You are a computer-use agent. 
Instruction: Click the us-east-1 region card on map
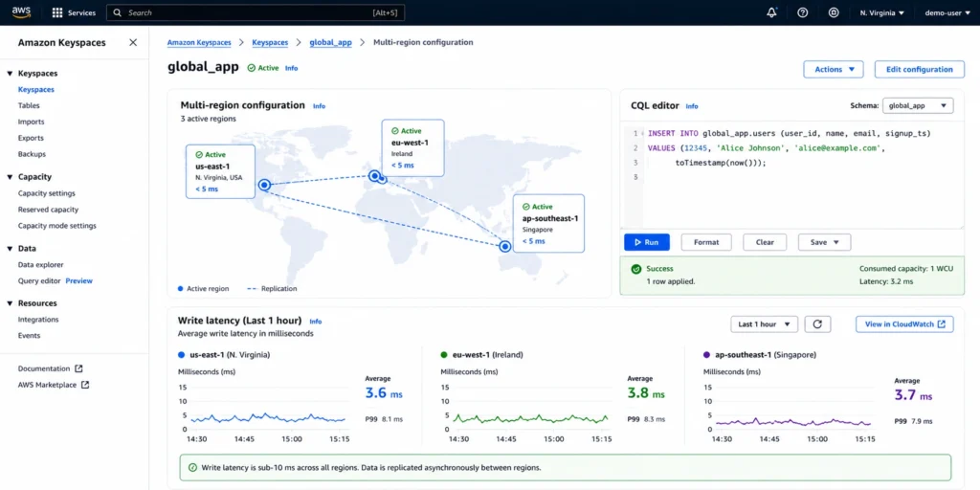point(220,171)
